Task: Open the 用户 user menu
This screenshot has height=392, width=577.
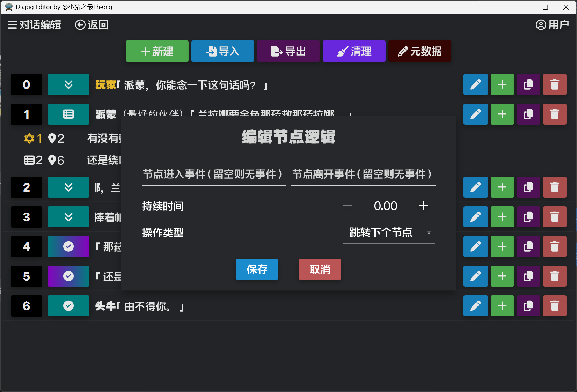Action: tap(552, 25)
